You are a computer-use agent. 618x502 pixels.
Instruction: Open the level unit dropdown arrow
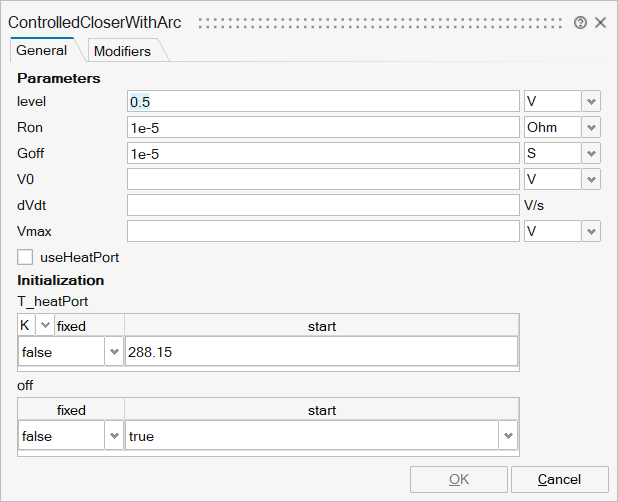[x=591, y=101]
